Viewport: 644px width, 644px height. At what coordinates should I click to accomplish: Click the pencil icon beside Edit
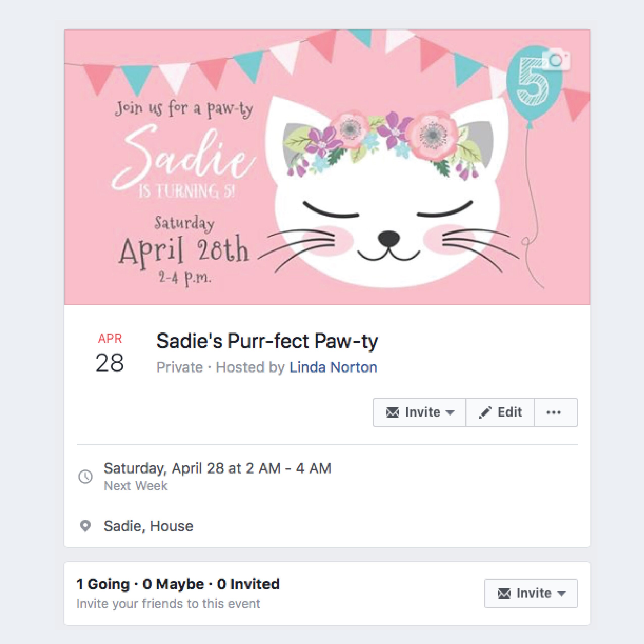coord(485,413)
